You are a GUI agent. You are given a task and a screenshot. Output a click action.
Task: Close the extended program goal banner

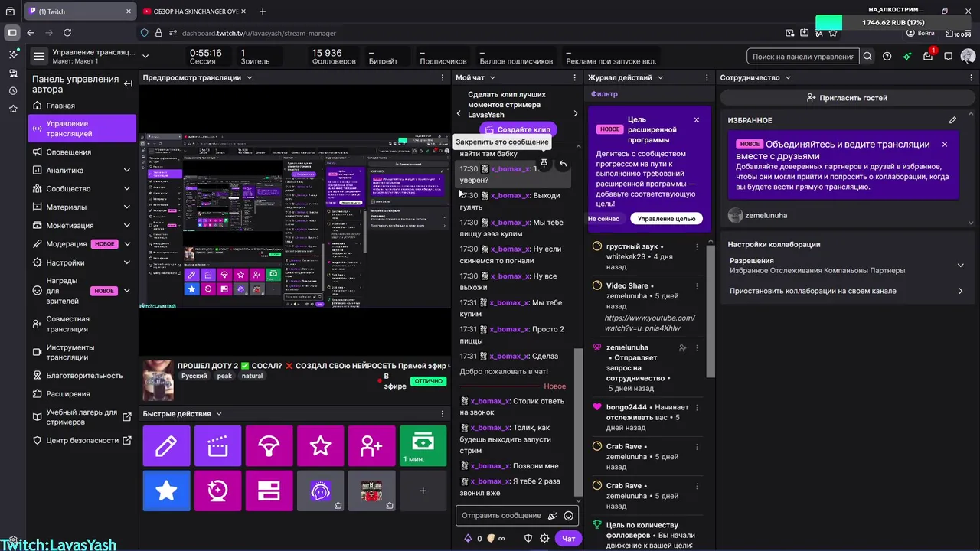tap(697, 120)
